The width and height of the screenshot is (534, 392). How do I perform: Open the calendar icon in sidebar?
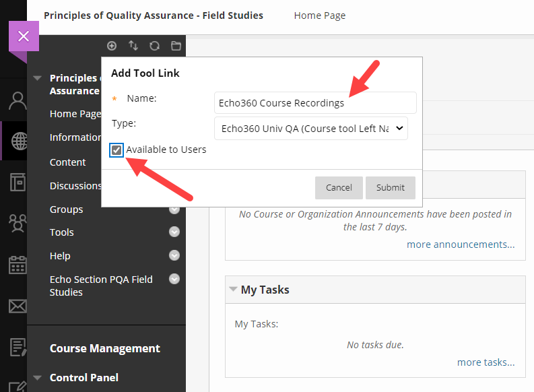click(x=18, y=265)
